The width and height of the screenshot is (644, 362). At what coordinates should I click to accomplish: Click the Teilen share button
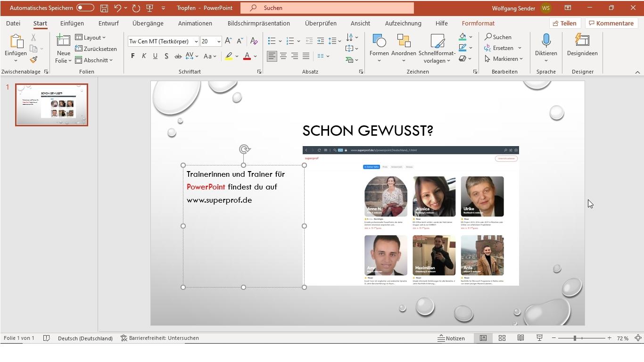coord(565,23)
